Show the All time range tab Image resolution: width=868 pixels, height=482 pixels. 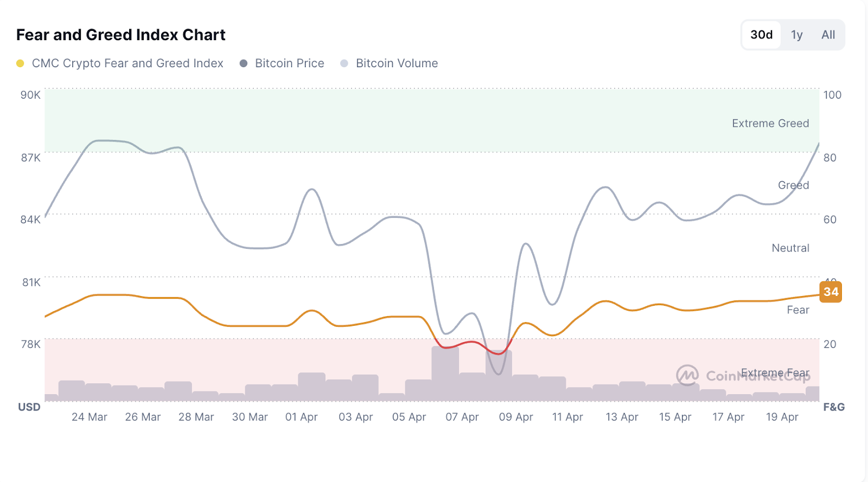click(x=828, y=35)
